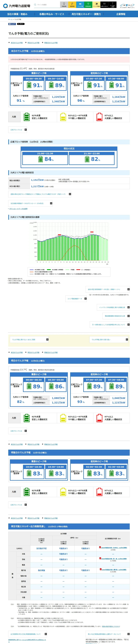Open the よくあるご質問 question mark icon
Viewport: 138px width, 644px height.
[112, 5]
